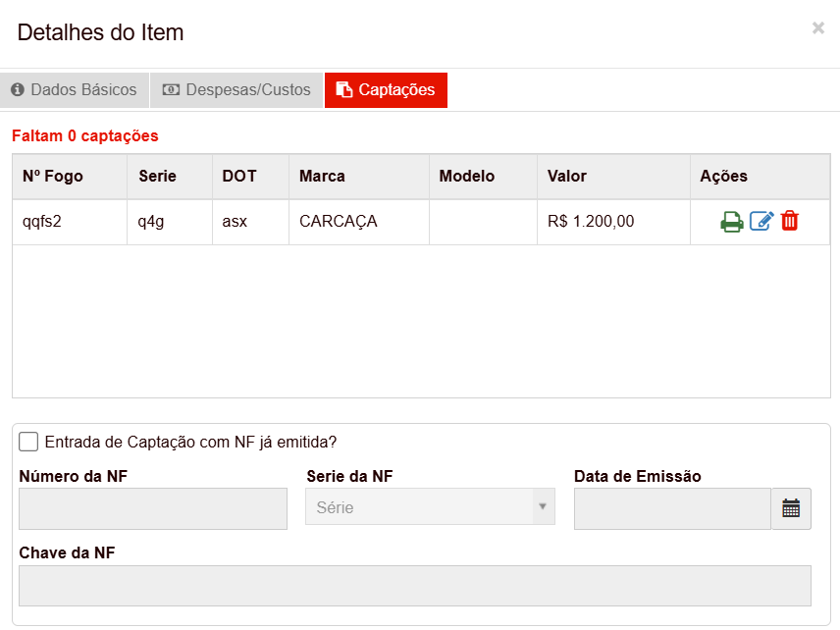Screen dimensions: 840x630
Task: Click the Chave da NF input field
Action: pyautogui.click(x=415, y=586)
